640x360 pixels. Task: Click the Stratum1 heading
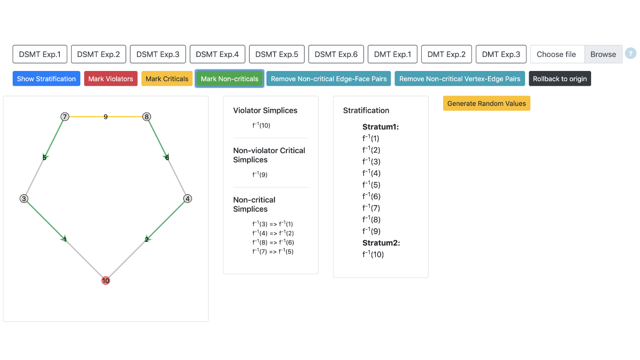pyautogui.click(x=380, y=127)
